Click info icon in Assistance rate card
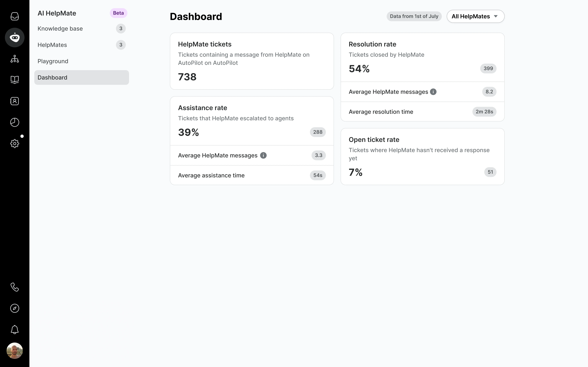Screen dimensions: 588x367 (x=263, y=155)
